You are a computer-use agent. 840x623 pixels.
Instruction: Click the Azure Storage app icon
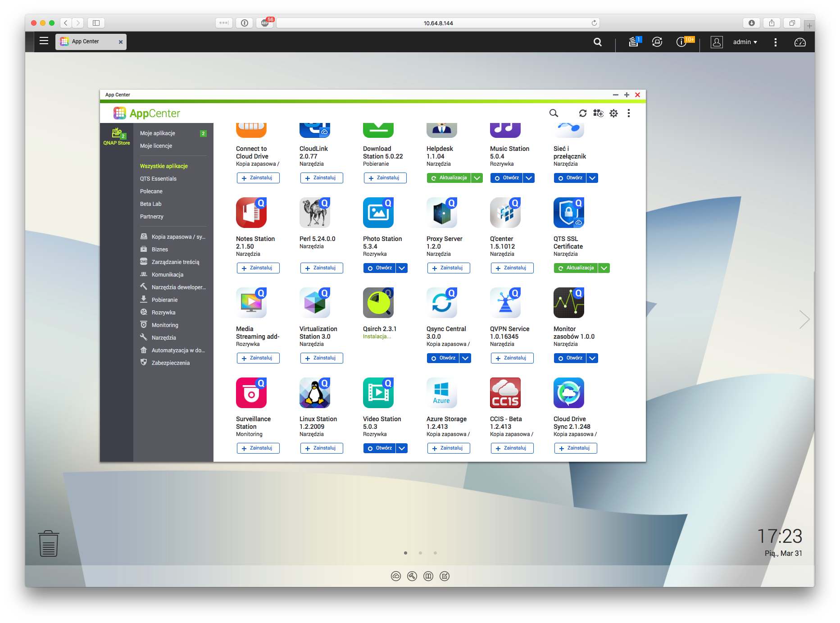[442, 393]
